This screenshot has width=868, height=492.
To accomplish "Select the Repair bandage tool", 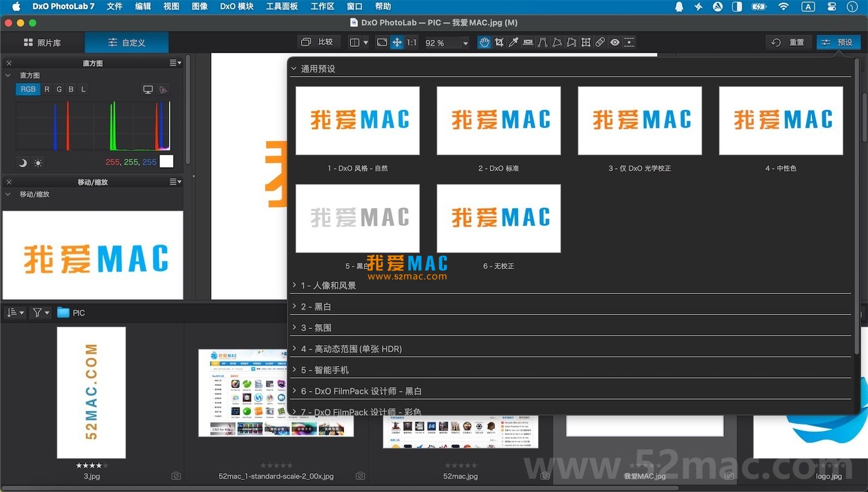I will [x=600, y=42].
